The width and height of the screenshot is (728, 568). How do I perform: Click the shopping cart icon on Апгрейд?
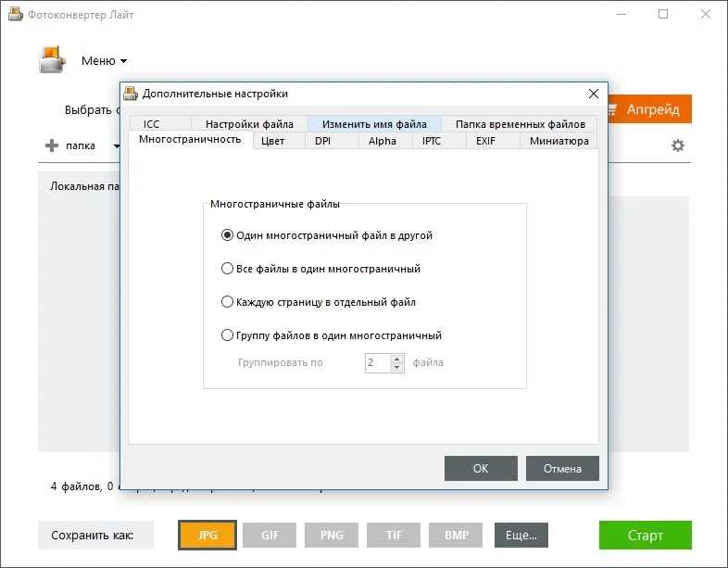click(x=612, y=109)
